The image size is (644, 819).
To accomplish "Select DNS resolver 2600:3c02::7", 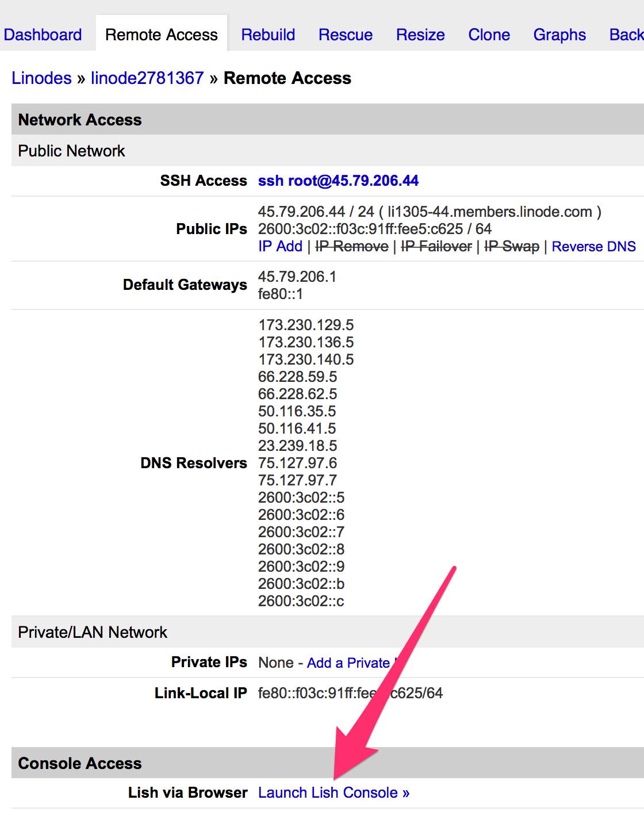I will click(x=301, y=532).
